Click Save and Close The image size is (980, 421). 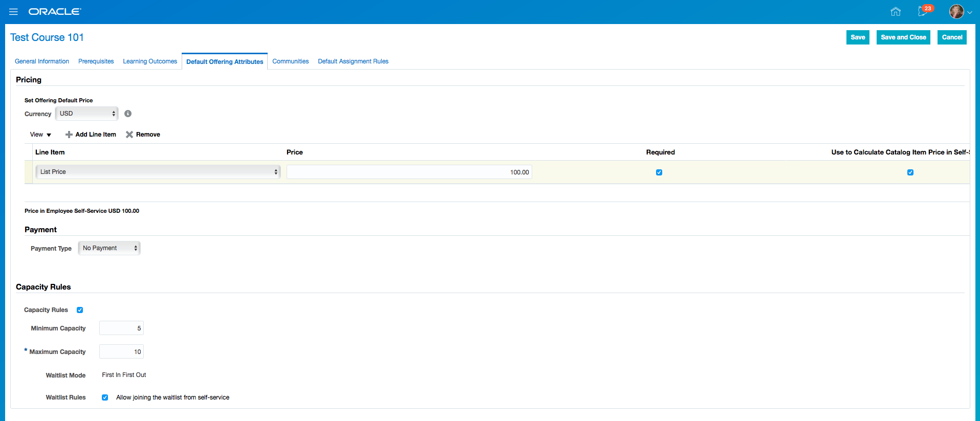click(903, 37)
